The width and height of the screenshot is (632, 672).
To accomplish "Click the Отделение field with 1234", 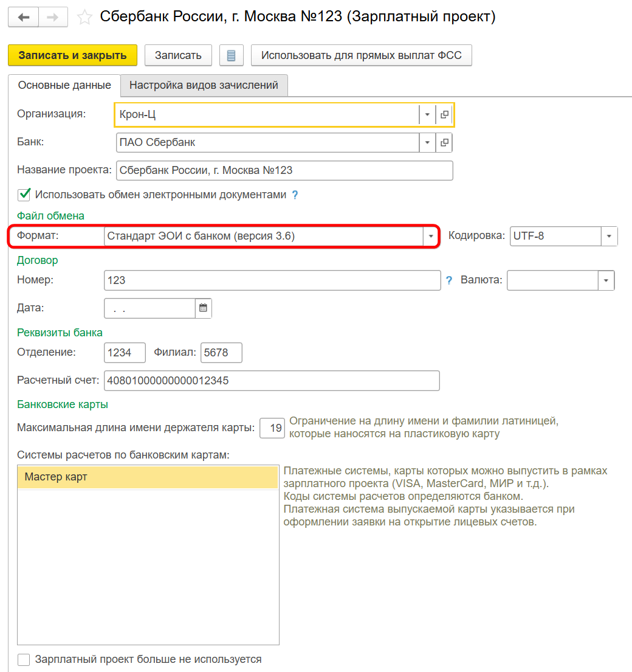I will [125, 353].
